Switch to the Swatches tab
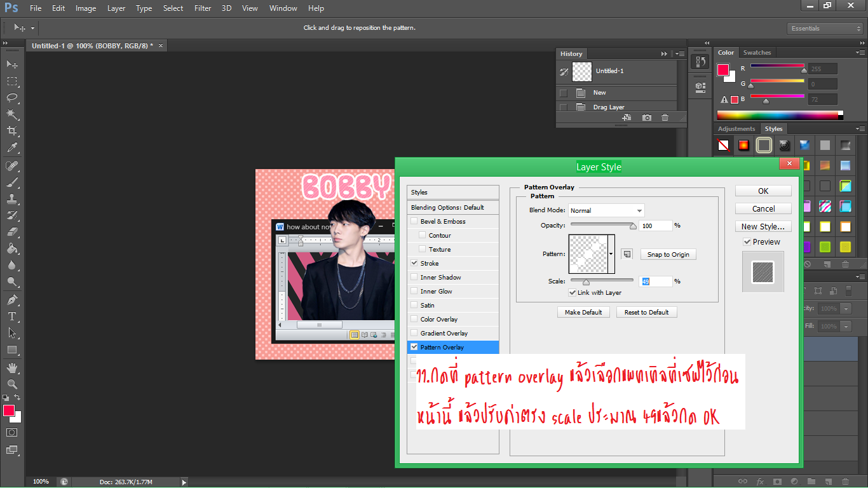Image resolution: width=868 pixels, height=488 pixels. click(757, 53)
